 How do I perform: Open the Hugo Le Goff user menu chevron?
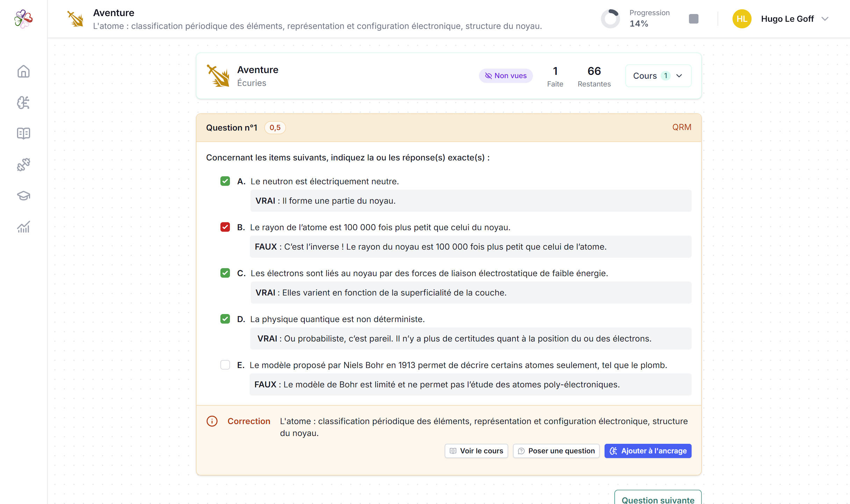pos(825,19)
